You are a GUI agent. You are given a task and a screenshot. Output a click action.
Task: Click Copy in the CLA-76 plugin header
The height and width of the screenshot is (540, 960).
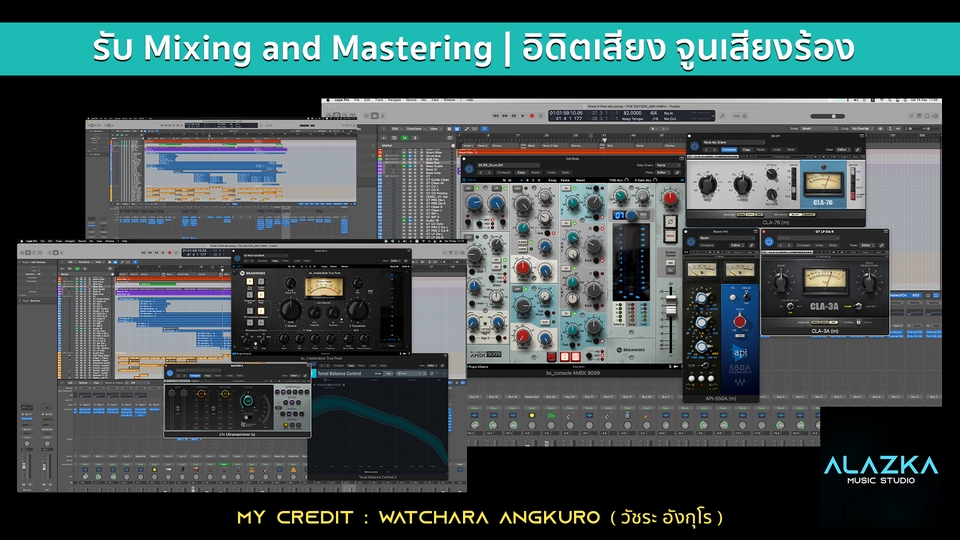point(746,149)
